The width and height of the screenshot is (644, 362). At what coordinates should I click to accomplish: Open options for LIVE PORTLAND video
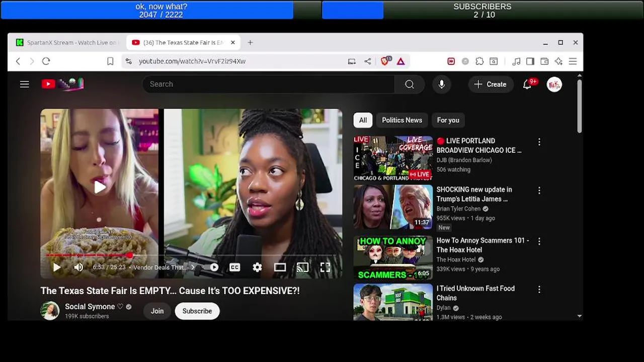[539, 142]
